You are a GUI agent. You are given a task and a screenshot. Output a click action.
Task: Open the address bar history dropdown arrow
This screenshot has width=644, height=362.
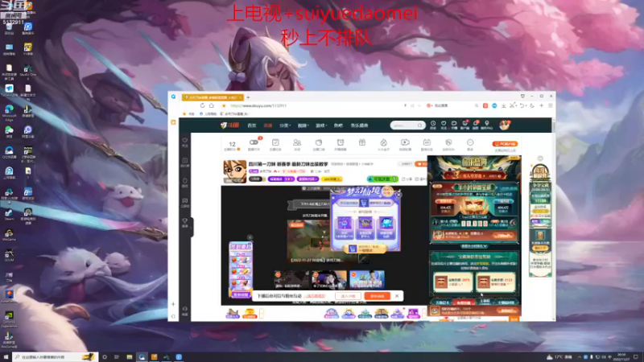point(419,105)
